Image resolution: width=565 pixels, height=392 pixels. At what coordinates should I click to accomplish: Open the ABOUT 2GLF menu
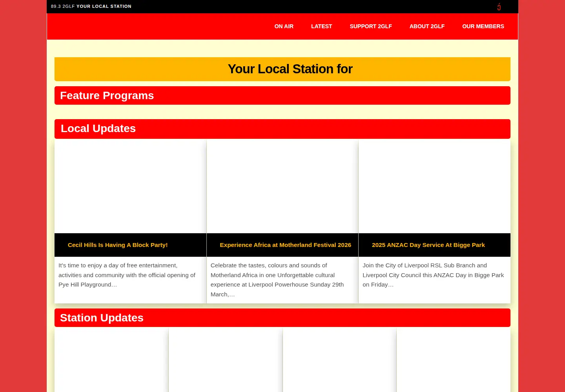(x=427, y=26)
